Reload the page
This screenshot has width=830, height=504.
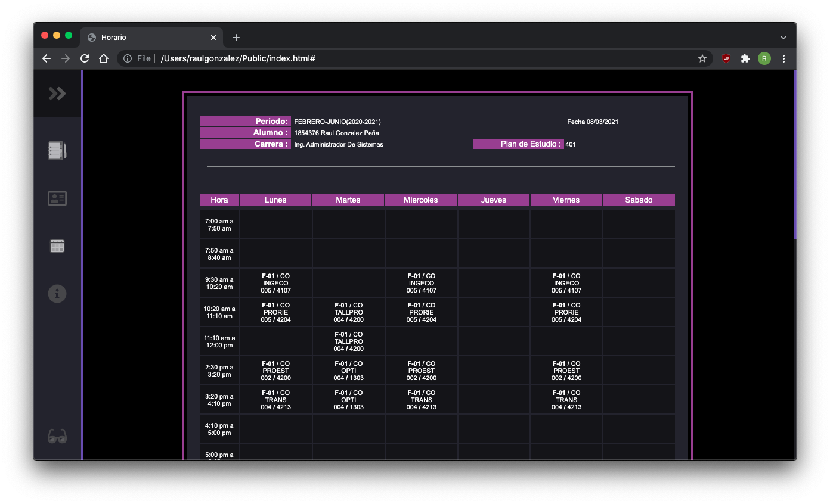pyautogui.click(x=85, y=58)
